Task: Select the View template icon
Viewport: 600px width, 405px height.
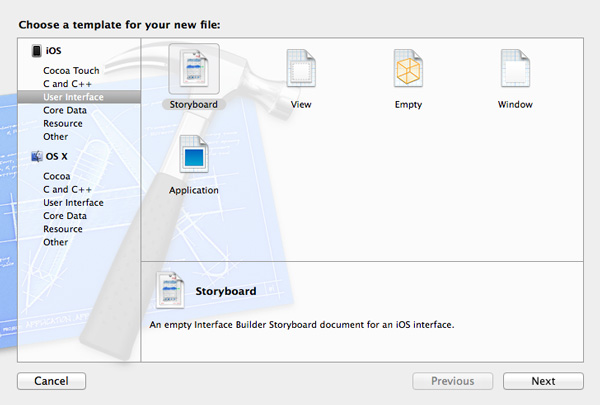Action: (301, 68)
